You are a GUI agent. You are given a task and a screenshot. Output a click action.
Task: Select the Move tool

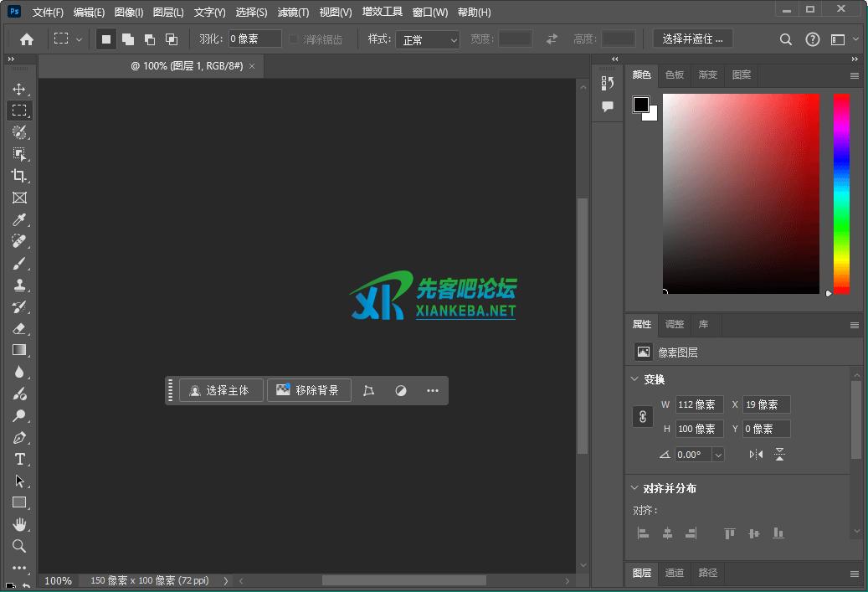pos(19,88)
